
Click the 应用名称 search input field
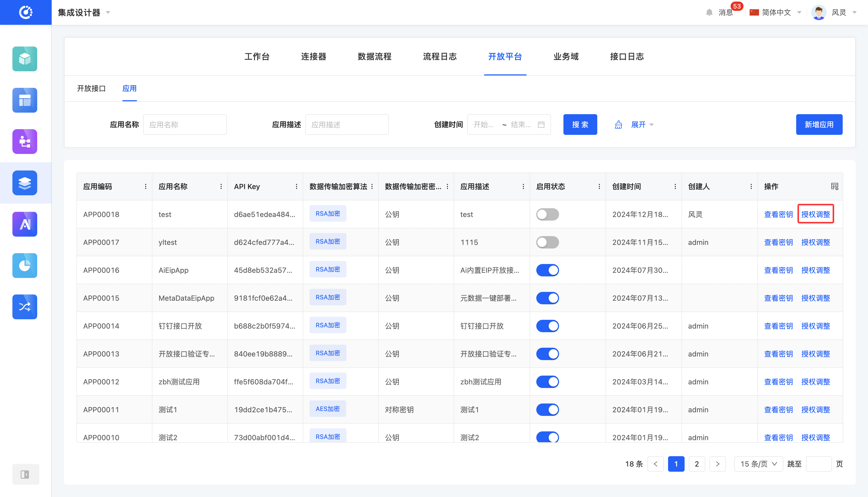[x=185, y=125]
